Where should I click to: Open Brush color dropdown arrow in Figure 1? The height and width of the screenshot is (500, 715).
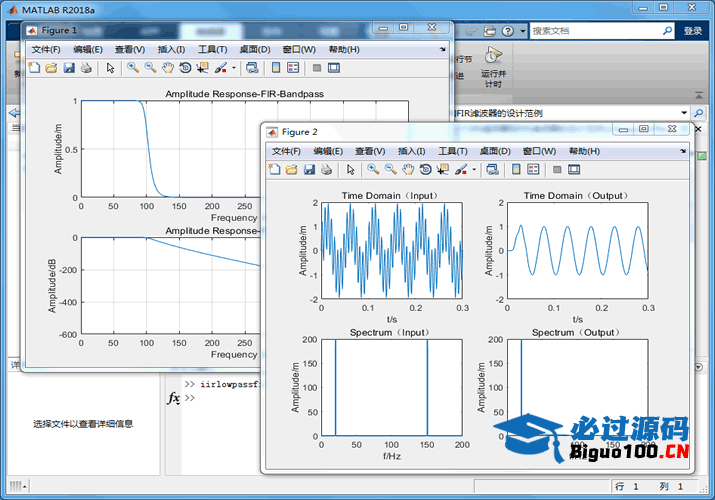[234, 68]
